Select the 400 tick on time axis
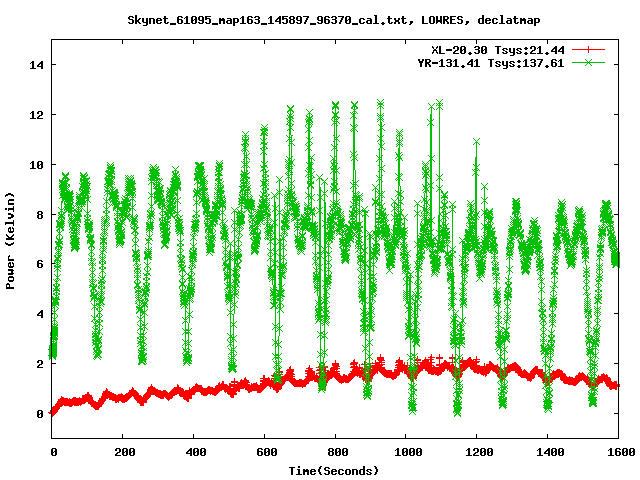 194,452
